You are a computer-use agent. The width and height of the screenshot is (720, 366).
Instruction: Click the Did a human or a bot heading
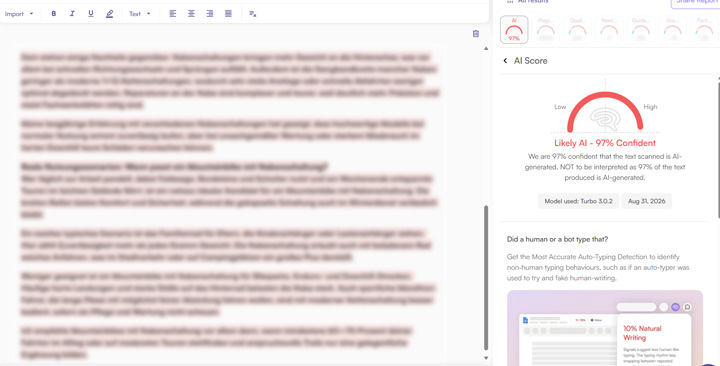coord(557,239)
